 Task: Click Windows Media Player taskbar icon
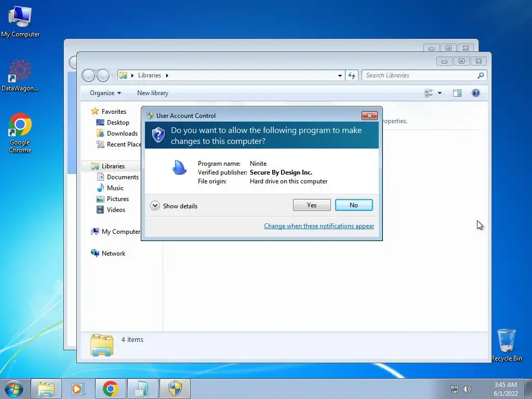click(x=78, y=389)
